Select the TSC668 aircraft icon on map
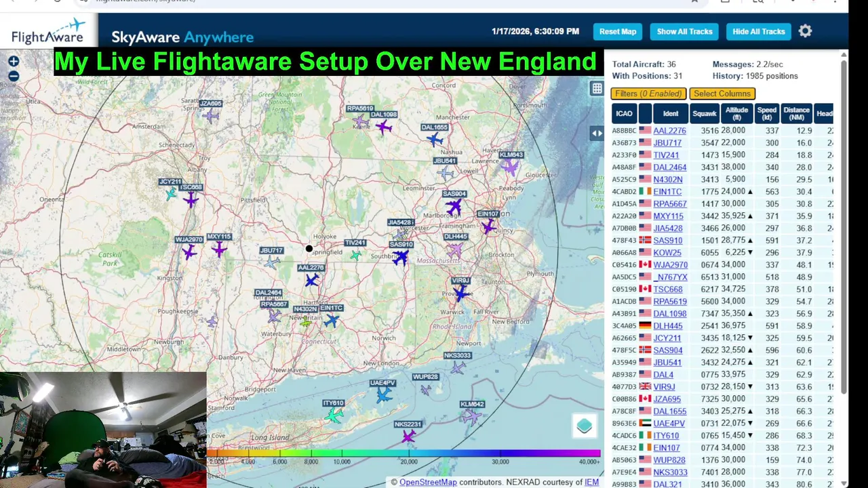 pyautogui.click(x=191, y=199)
